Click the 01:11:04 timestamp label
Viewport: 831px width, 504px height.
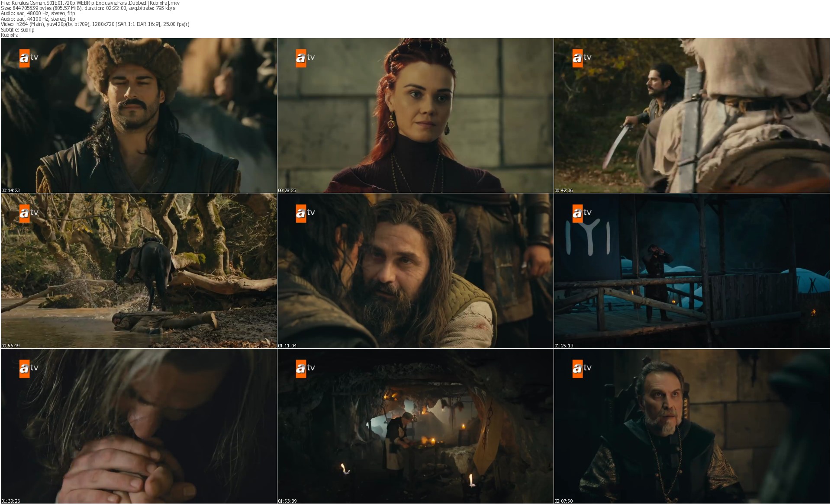[x=287, y=346]
